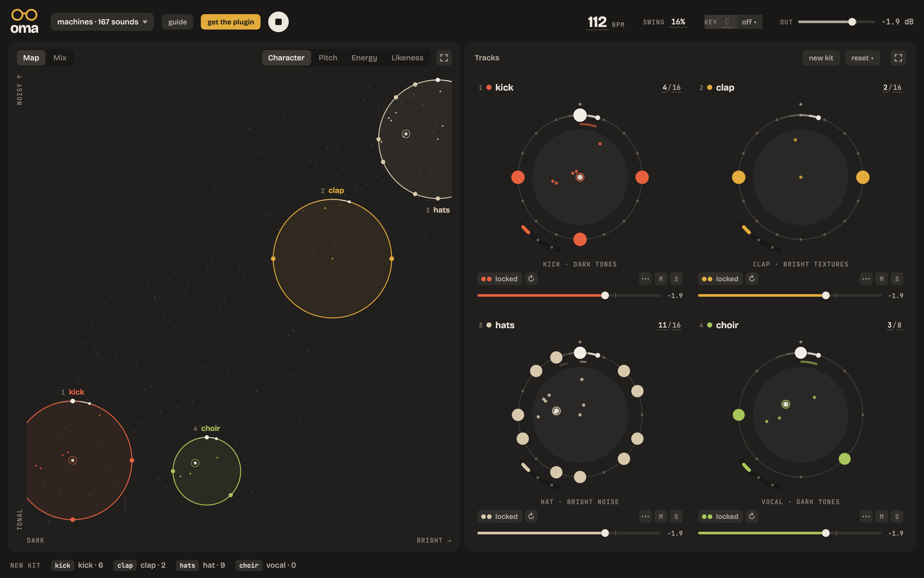Select the Pitch view tab
Viewport: 924px width, 578px height.
328,58
